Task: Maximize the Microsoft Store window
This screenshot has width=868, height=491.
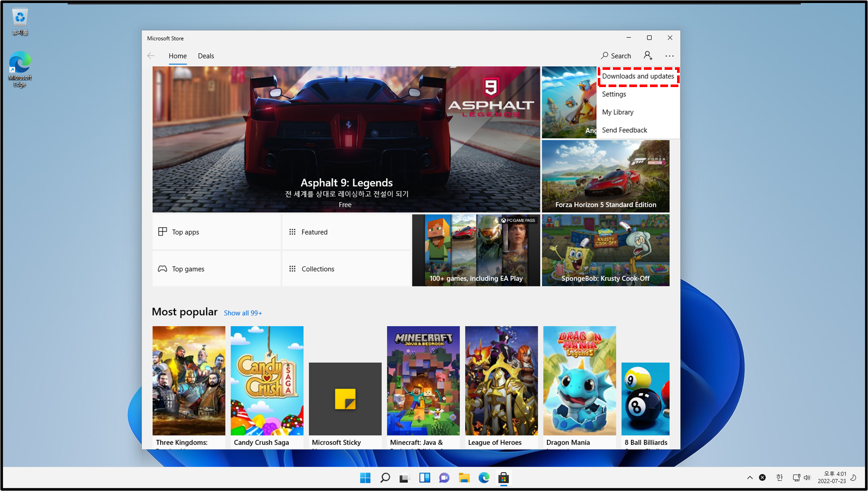Action: click(649, 38)
